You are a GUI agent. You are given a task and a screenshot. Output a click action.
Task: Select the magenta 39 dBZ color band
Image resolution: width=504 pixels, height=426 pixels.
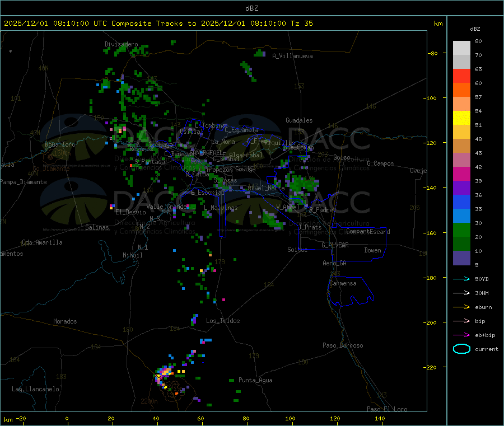(461, 174)
